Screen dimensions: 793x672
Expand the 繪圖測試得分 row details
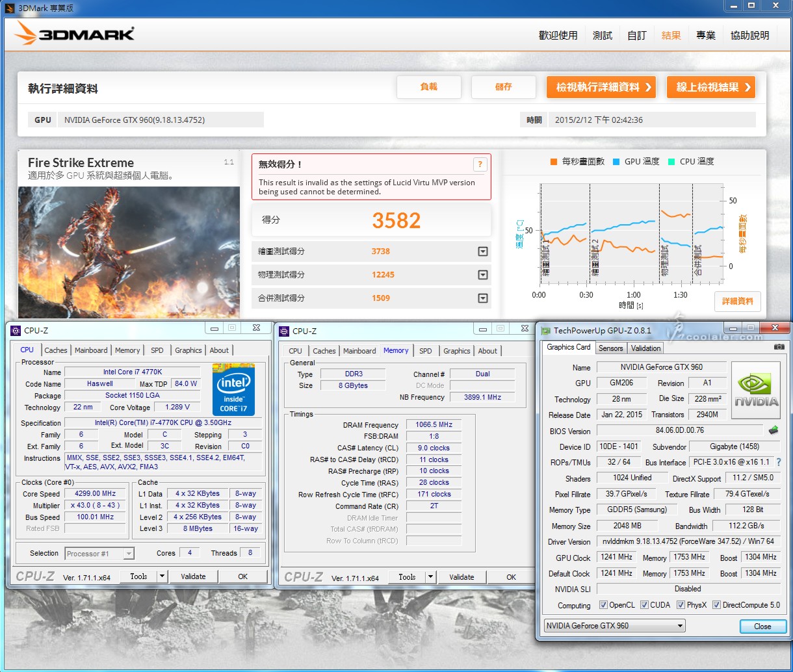pyautogui.click(x=483, y=252)
